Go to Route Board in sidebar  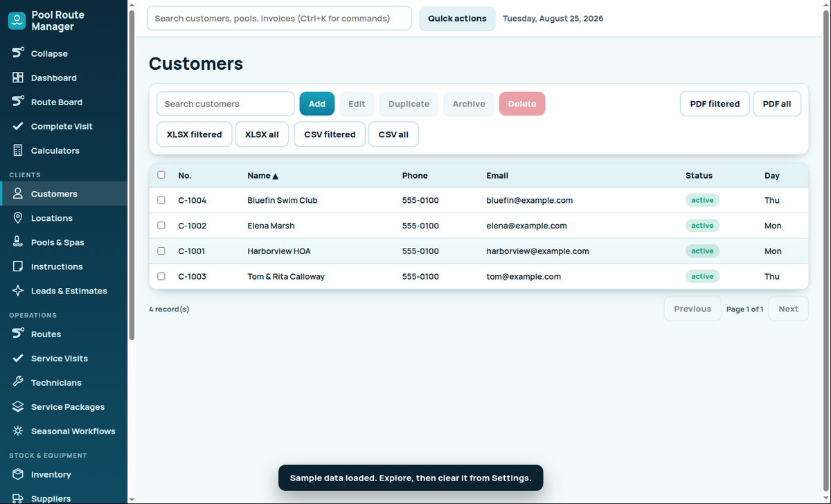64,102
